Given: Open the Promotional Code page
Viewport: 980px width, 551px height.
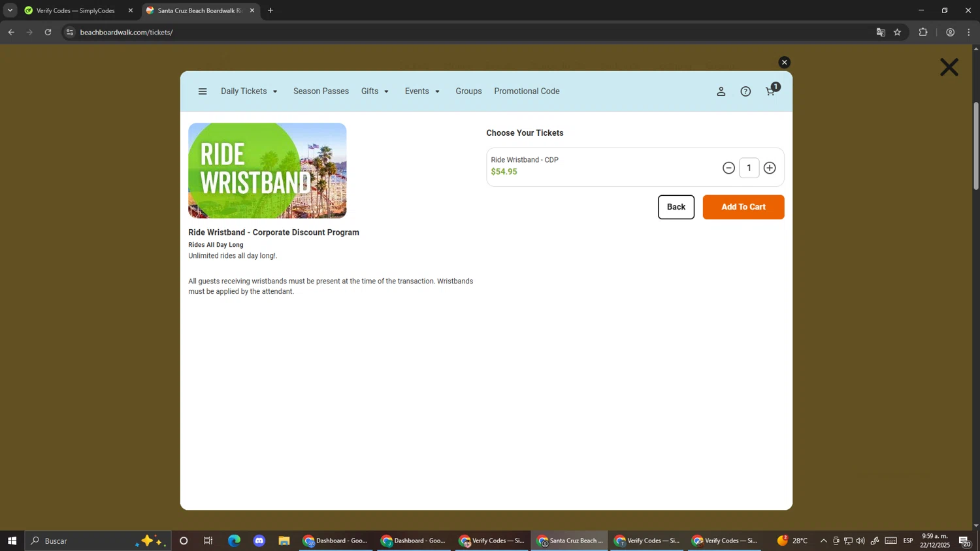Looking at the screenshot, I should [x=527, y=91].
